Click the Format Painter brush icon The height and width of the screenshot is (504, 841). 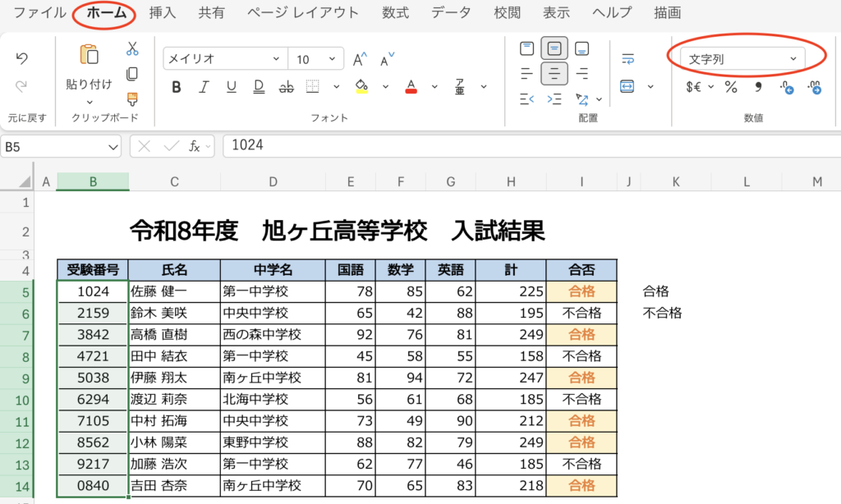[x=131, y=99]
